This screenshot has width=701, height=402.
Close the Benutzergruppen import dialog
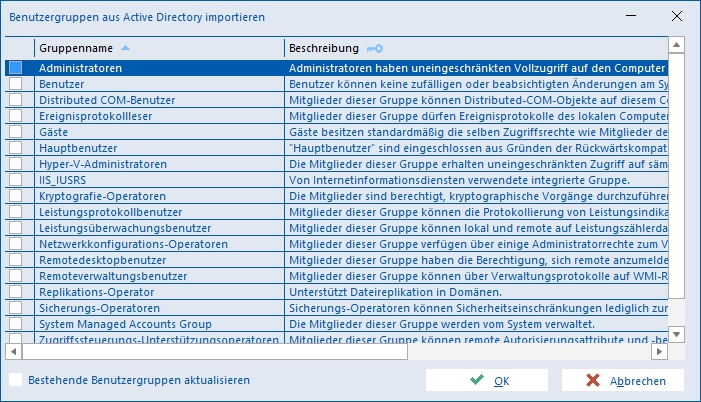tap(677, 16)
